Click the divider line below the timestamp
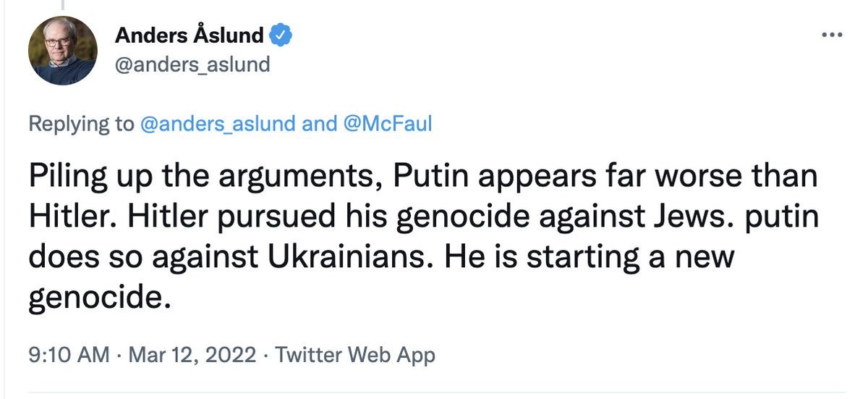This screenshot has height=399, width=868. pos(434,395)
